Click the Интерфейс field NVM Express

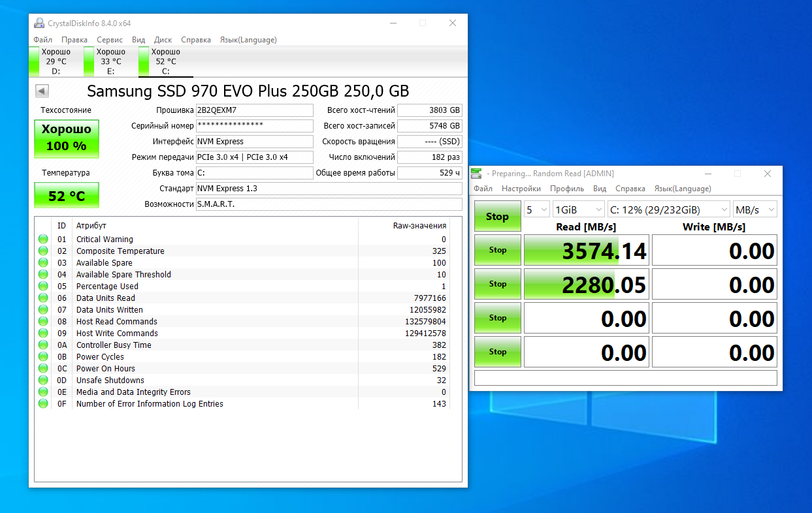255,142
